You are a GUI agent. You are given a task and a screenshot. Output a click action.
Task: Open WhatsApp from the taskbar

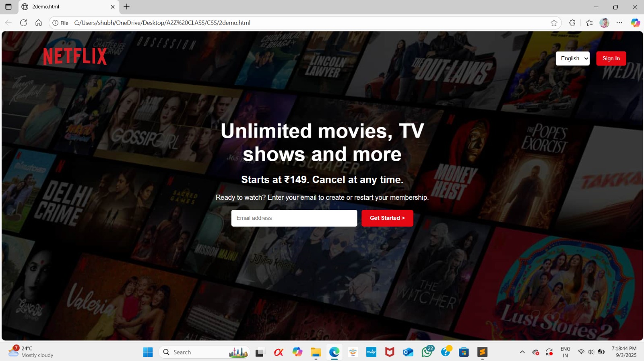[427, 352]
